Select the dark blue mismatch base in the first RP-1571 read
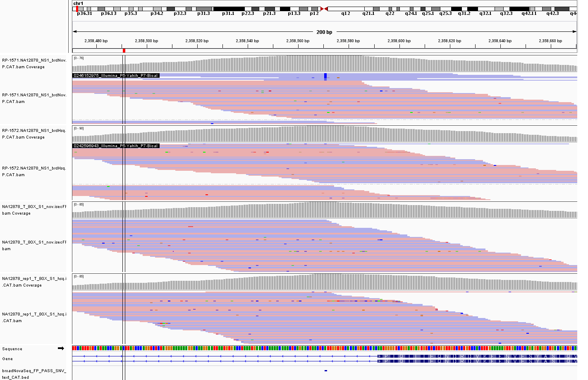This screenshot has width=588, height=380. coord(325,76)
